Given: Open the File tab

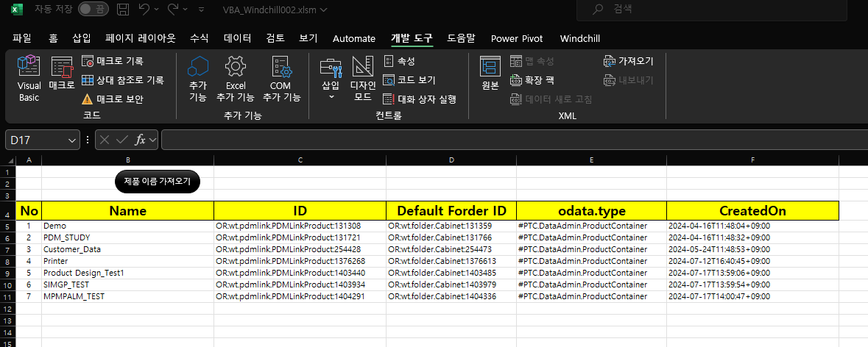Looking at the screenshot, I should click(21, 39).
